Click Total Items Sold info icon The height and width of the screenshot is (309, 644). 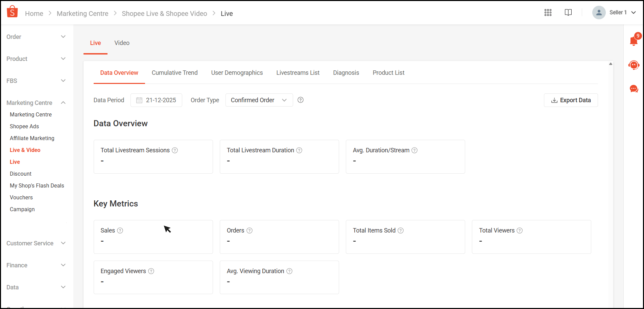tap(401, 230)
